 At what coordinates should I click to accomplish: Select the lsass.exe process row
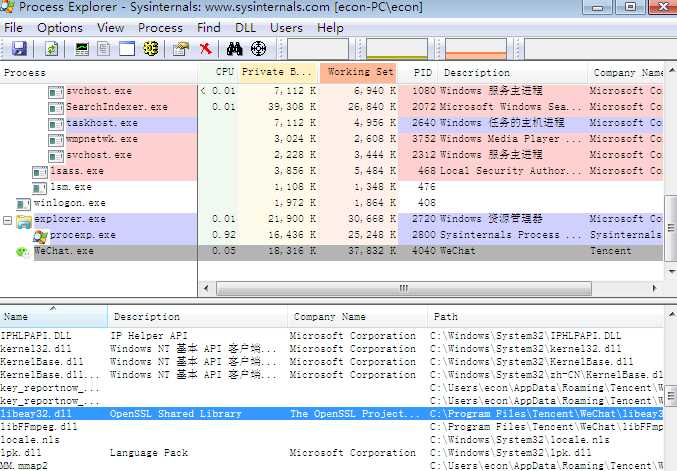(x=332, y=171)
